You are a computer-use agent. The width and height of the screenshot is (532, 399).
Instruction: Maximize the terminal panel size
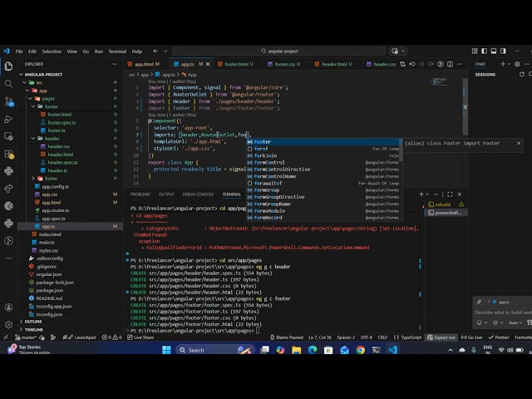click(450, 195)
